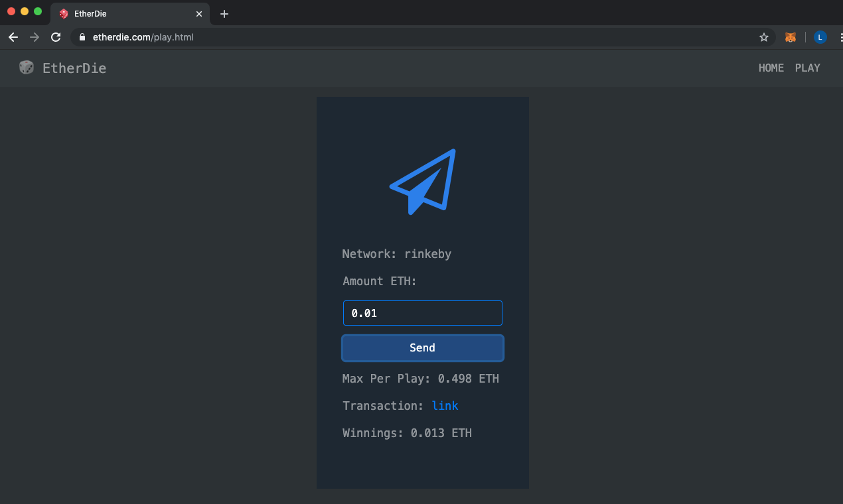The height and width of the screenshot is (504, 843).
Task: Select the EtherDie browser tab
Action: pyautogui.click(x=130, y=13)
